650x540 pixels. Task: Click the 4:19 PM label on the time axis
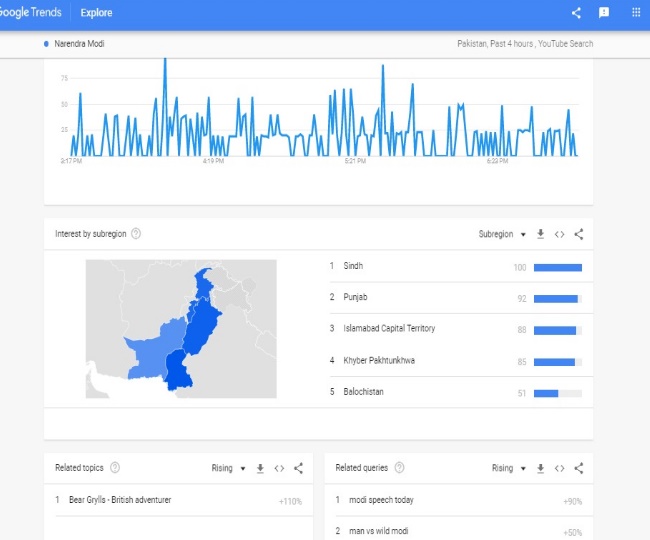[x=213, y=161]
